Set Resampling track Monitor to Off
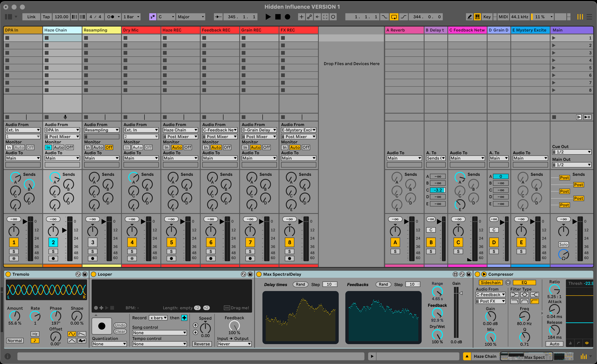The height and width of the screenshot is (364, 597). coord(109,147)
